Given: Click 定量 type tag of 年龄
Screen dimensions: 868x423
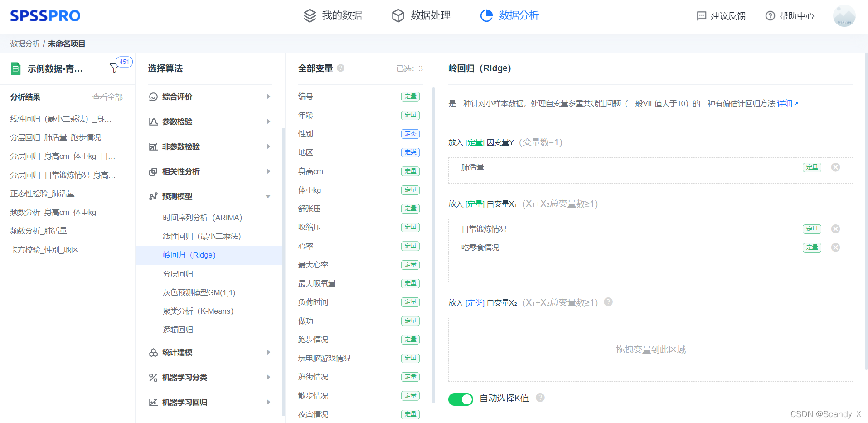Looking at the screenshot, I should [x=410, y=115].
